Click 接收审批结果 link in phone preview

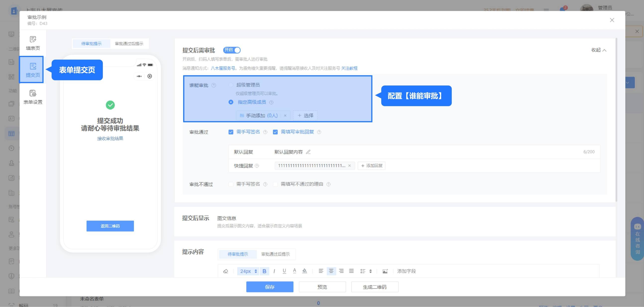coord(110,139)
